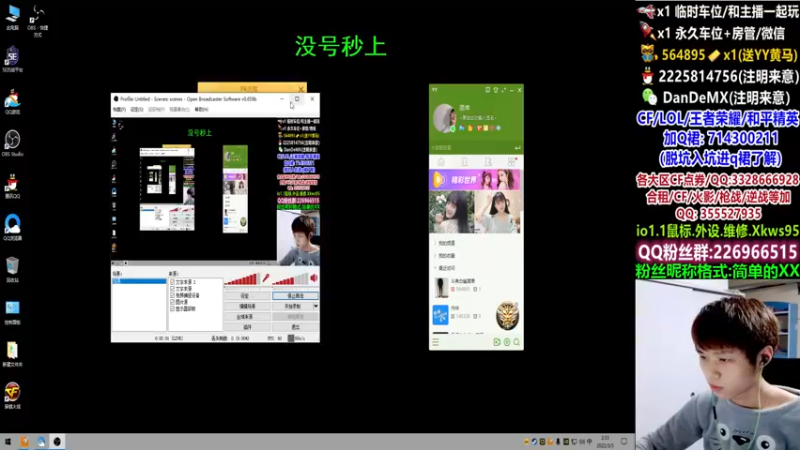Click microphone volume meter in OBS
The height and width of the screenshot is (450, 800).
(242, 279)
